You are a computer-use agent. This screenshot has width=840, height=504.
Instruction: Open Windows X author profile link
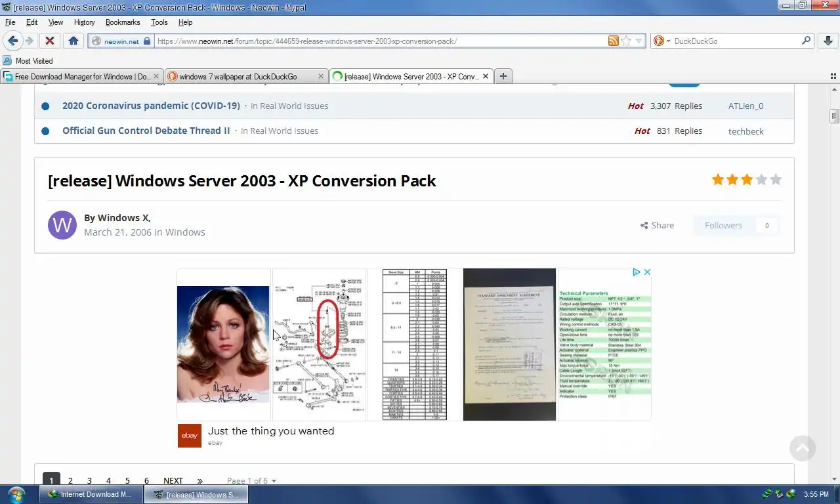[x=123, y=218]
